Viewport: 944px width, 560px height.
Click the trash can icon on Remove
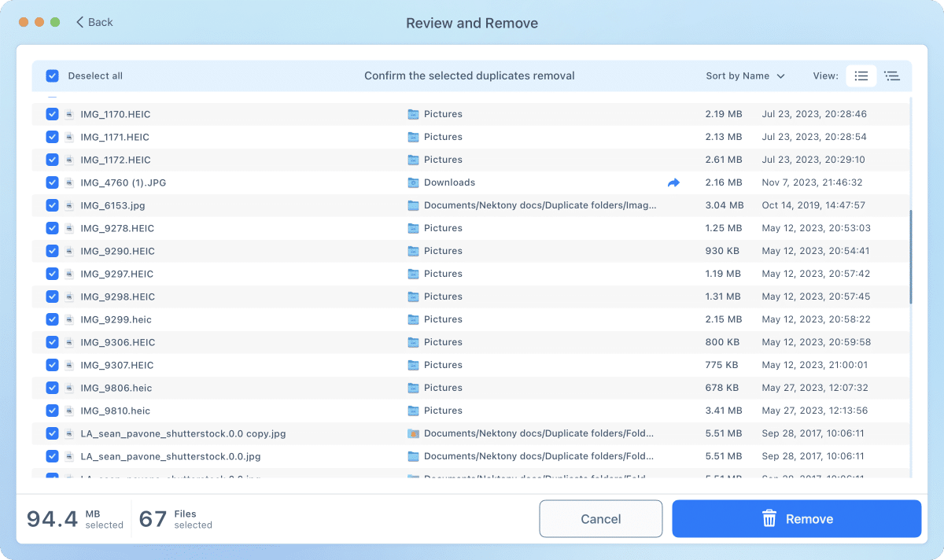point(769,519)
